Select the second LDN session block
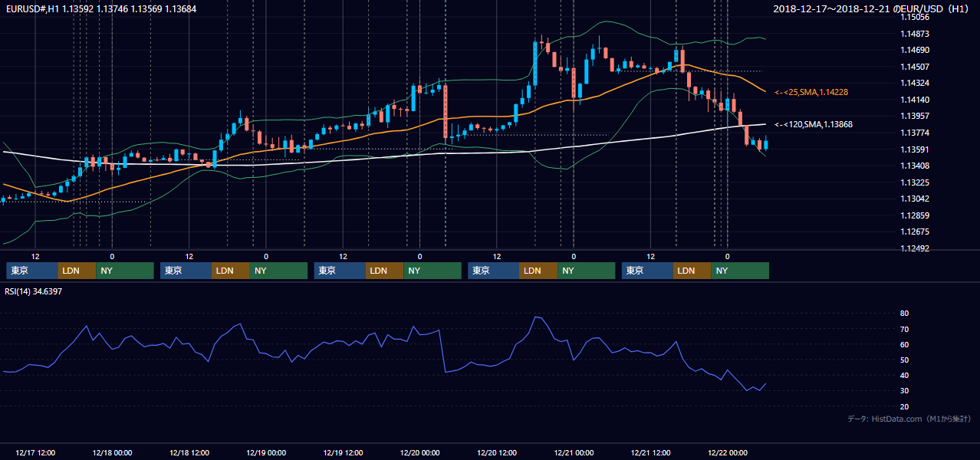This screenshot has height=460, width=980. [x=231, y=271]
